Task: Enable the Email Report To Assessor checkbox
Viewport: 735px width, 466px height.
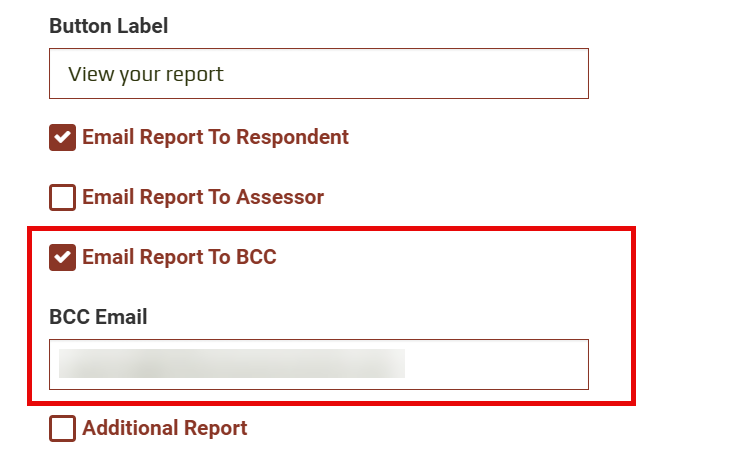Action: (62, 197)
